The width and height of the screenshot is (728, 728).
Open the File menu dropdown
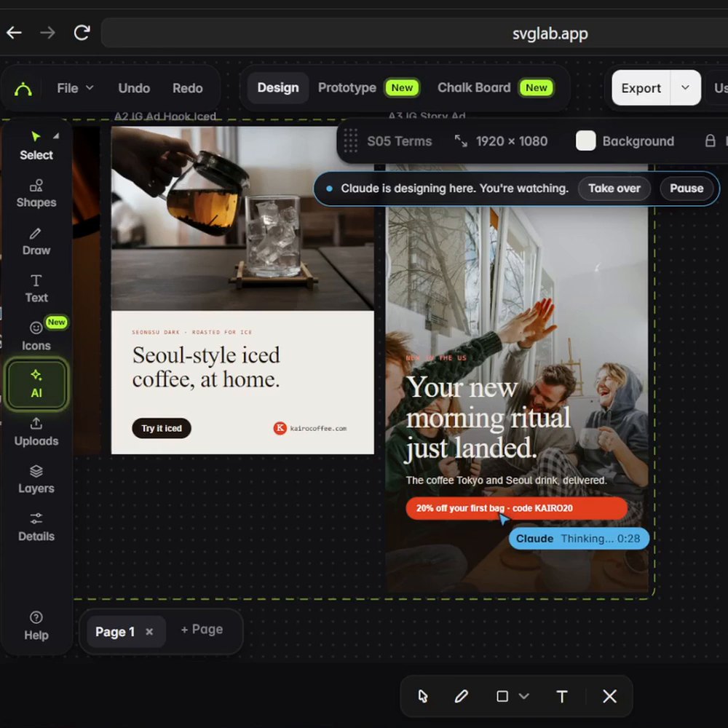click(x=75, y=88)
